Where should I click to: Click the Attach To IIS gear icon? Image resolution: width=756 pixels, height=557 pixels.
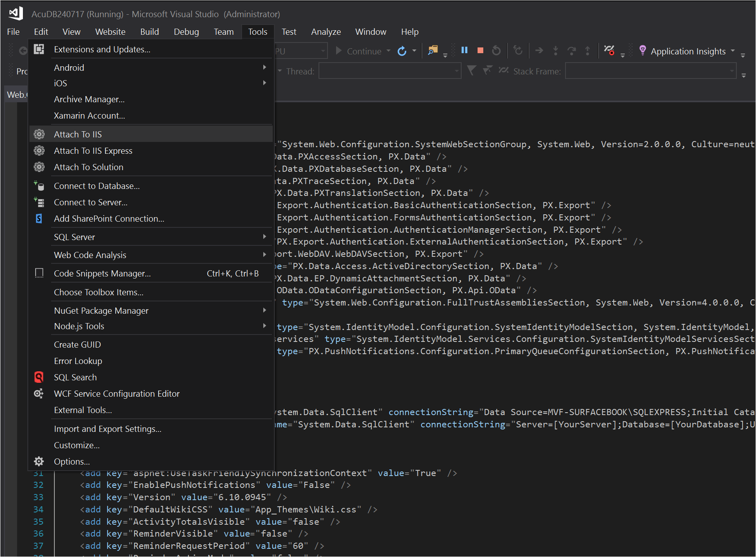coord(39,134)
